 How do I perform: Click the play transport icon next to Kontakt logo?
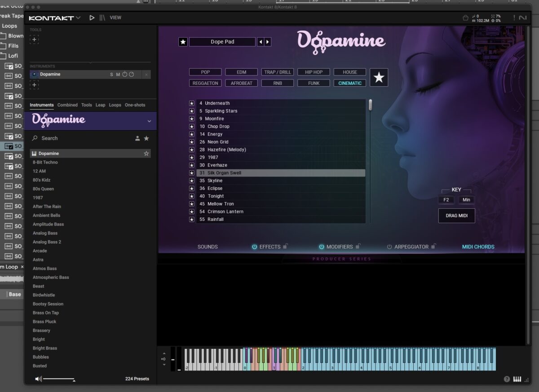coord(92,18)
